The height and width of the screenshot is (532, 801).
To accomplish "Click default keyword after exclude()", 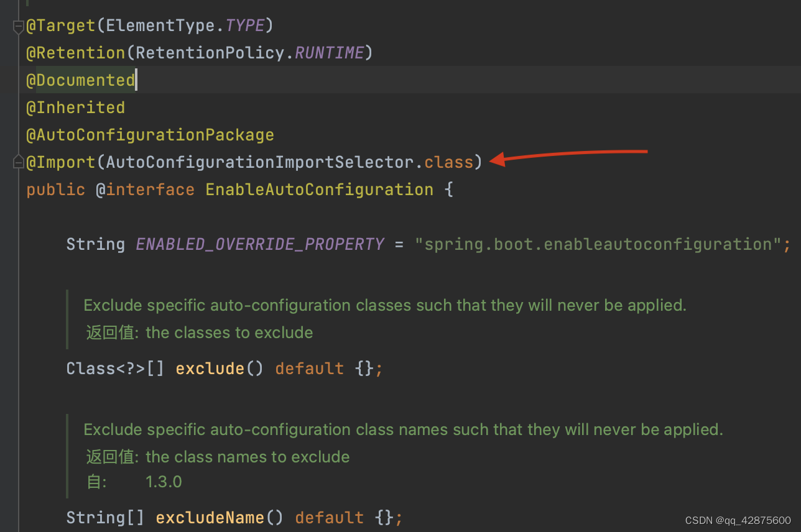I will [x=310, y=369].
